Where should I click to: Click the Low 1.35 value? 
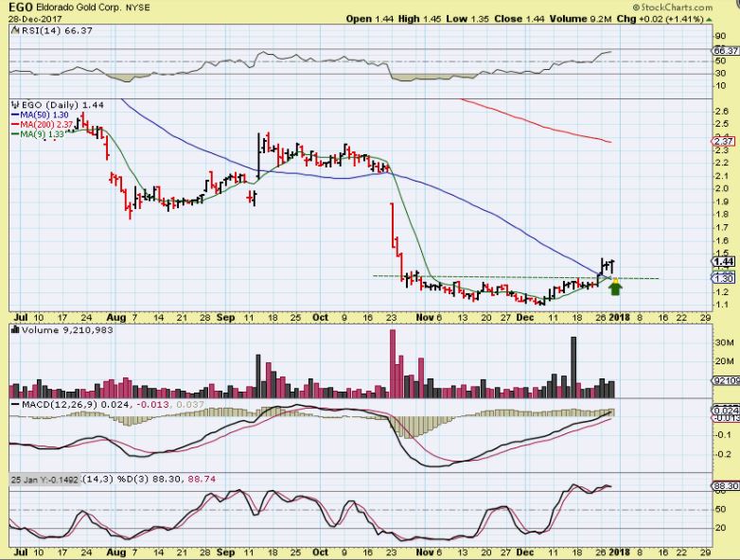point(467,19)
